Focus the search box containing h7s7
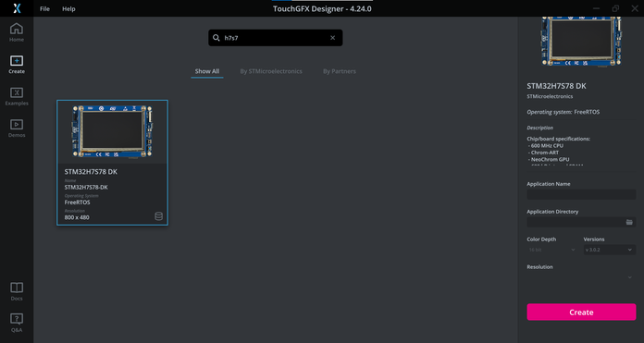The height and width of the screenshot is (343, 644). coord(275,38)
